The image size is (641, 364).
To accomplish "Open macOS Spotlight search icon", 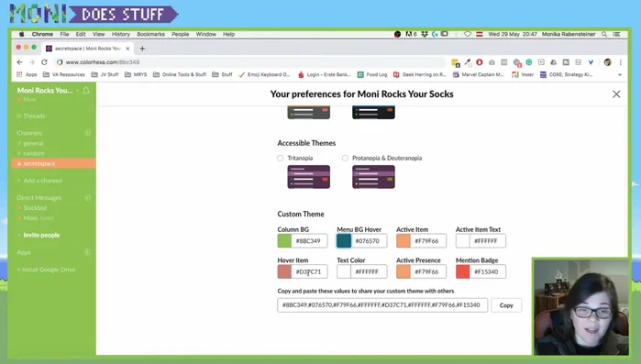I will (604, 34).
